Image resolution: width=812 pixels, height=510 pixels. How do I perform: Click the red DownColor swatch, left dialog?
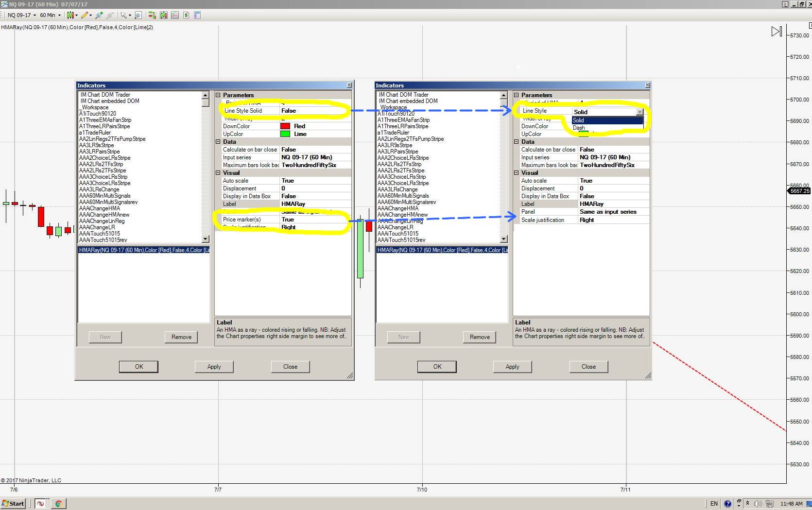pos(285,126)
